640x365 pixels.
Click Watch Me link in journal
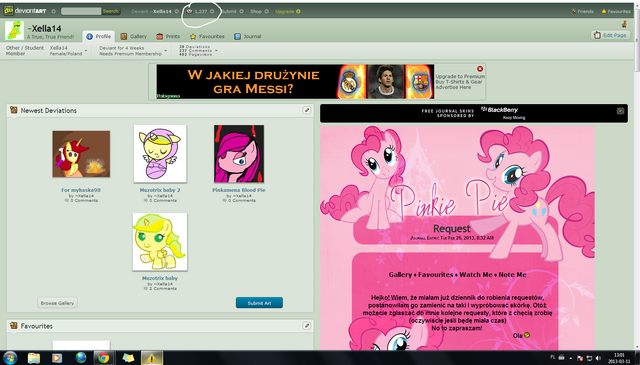pos(476,275)
